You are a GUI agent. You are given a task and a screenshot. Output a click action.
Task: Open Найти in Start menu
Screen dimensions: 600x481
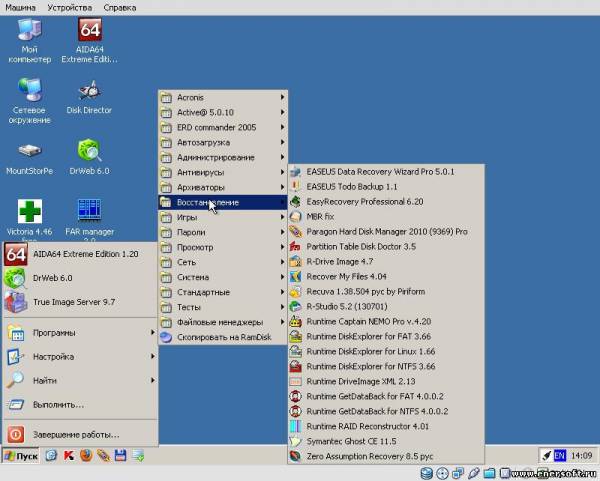81,380
